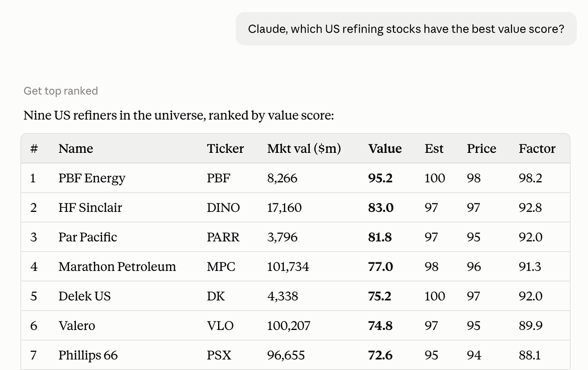Select the Marathon Petroleum name cell
588x370 pixels.
tap(117, 266)
